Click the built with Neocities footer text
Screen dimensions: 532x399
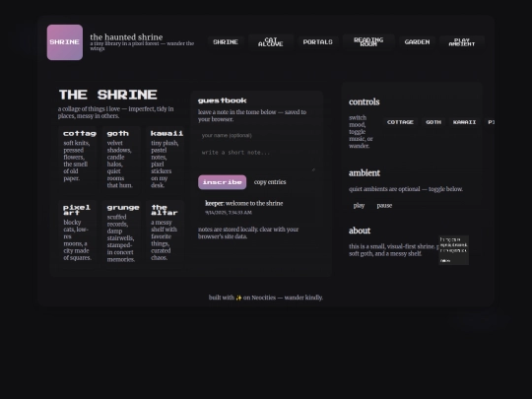(266, 298)
